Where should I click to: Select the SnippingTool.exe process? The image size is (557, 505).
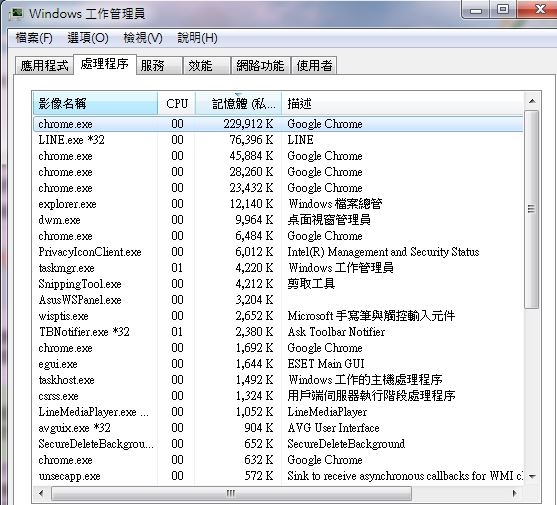278,284
